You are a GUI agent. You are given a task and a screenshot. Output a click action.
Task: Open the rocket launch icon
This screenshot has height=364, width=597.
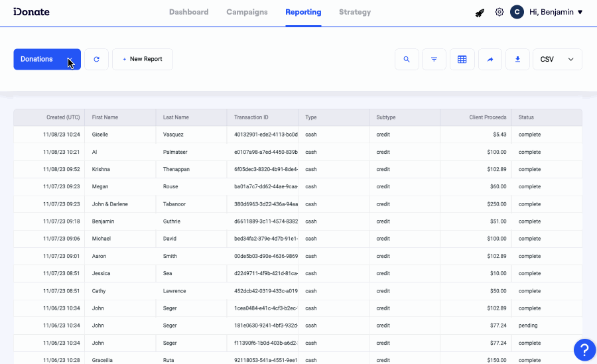click(x=480, y=13)
